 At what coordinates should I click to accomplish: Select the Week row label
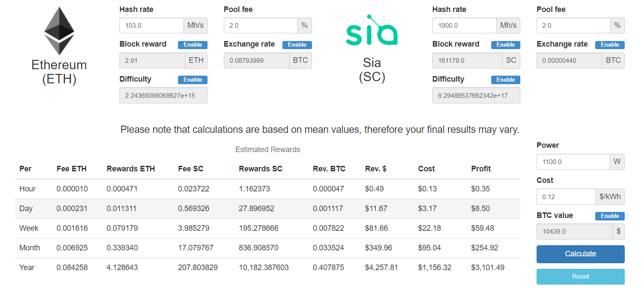(29, 228)
